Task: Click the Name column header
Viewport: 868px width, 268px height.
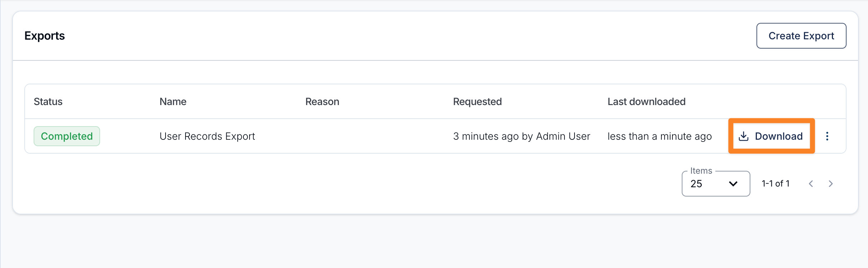Action: pos(173,102)
